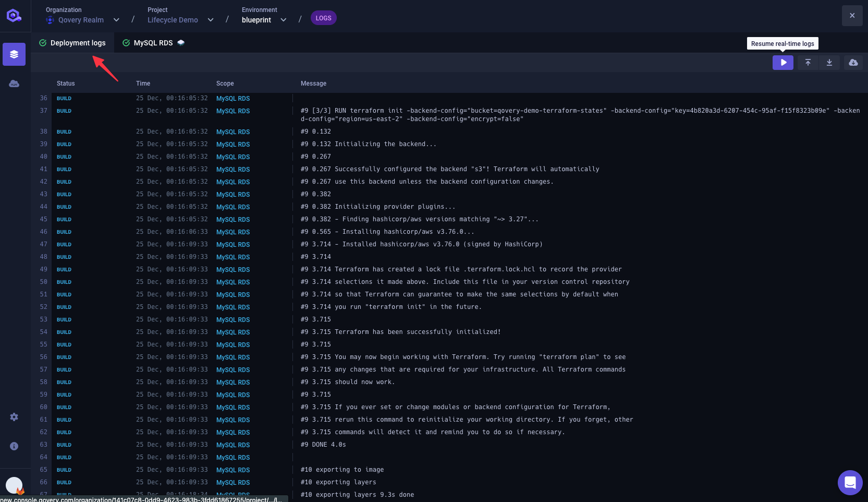Jump to newest logs with down-arrow icon
Screen dimensions: 868x502
[x=829, y=62]
